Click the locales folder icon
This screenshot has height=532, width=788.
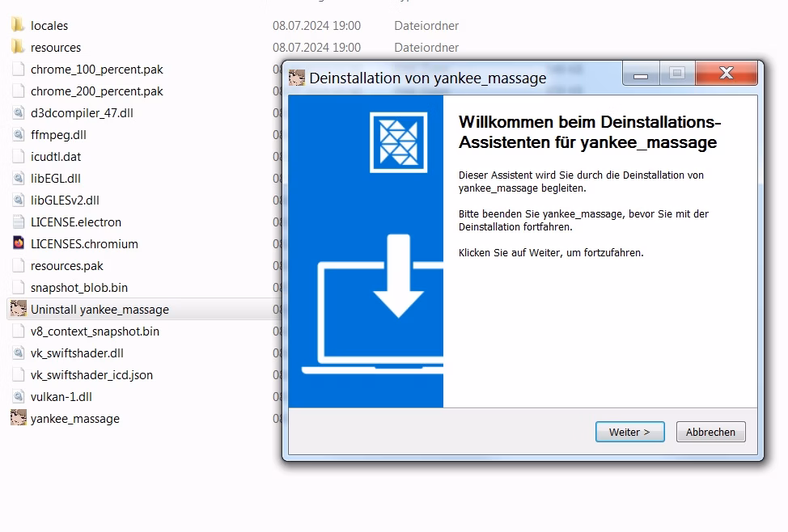[19, 26]
